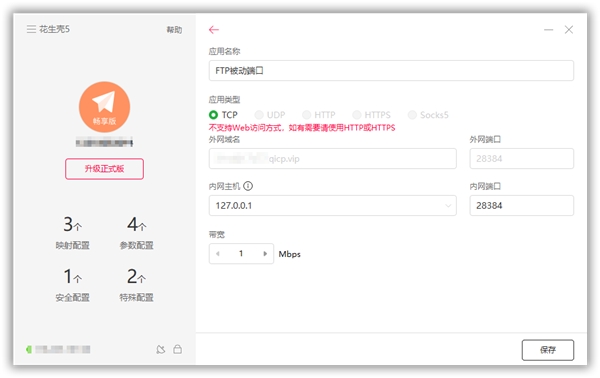Select the HTTP application type
The height and width of the screenshot is (378, 600).
(319, 115)
